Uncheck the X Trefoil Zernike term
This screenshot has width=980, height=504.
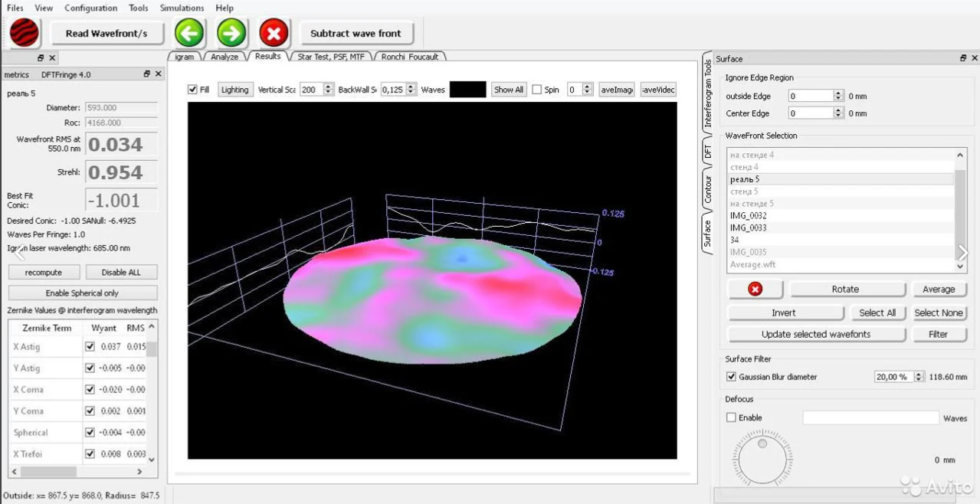[x=90, y=453]
